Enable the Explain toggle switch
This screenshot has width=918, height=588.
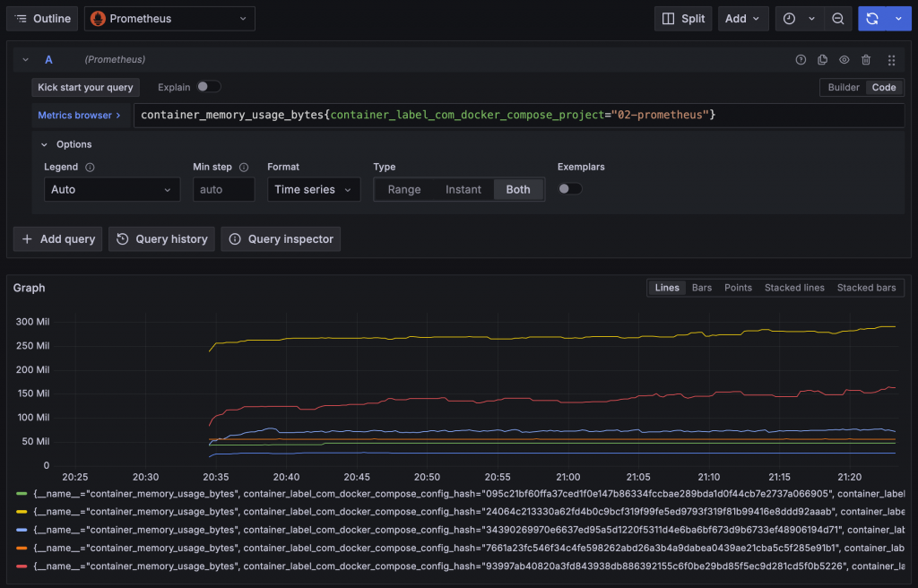point(209,87)
